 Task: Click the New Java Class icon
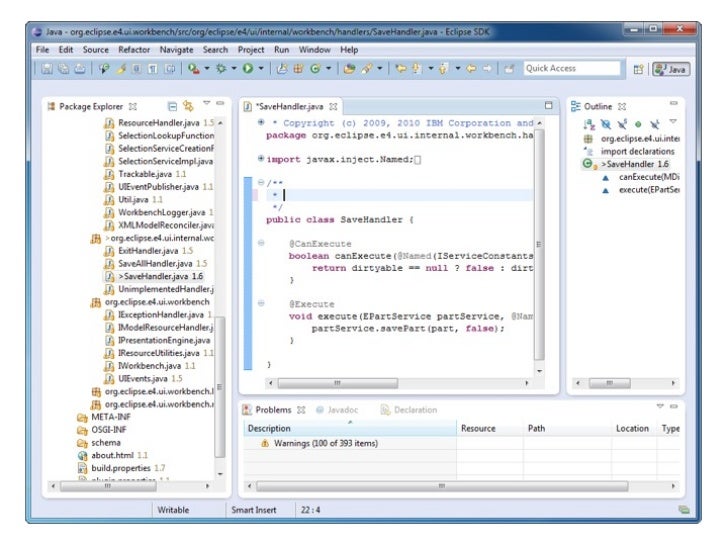tap(315, 69)
